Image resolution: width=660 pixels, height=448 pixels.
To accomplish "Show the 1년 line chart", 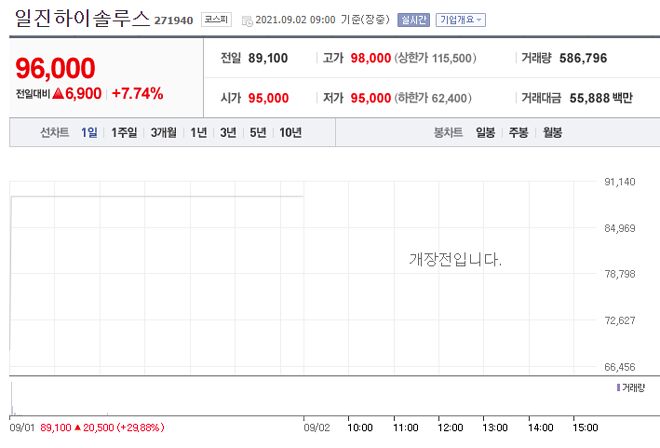I will click(199, 133).
